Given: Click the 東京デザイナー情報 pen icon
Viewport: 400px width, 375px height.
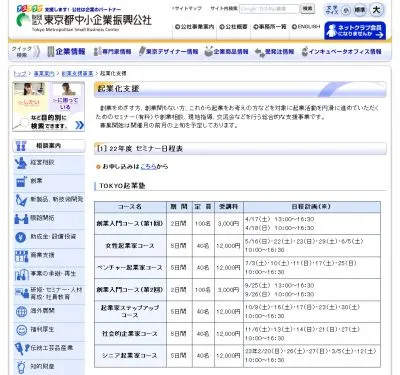Looking at the screenshot, I should pyautogui.click(x=142, y=52).
